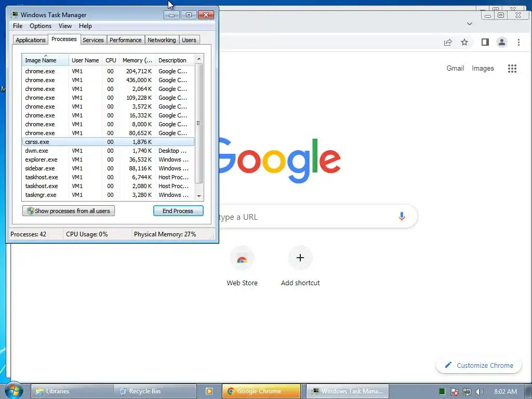Screen dimensions: 532x399
Task: Switch to the Services tab
Action: [x=93, y=40]
